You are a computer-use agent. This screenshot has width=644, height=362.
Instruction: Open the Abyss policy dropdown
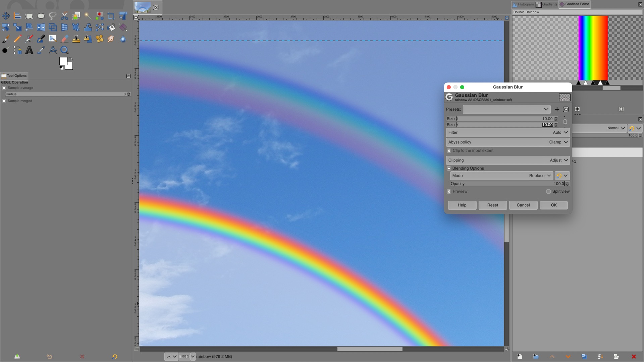coord(508,142)
